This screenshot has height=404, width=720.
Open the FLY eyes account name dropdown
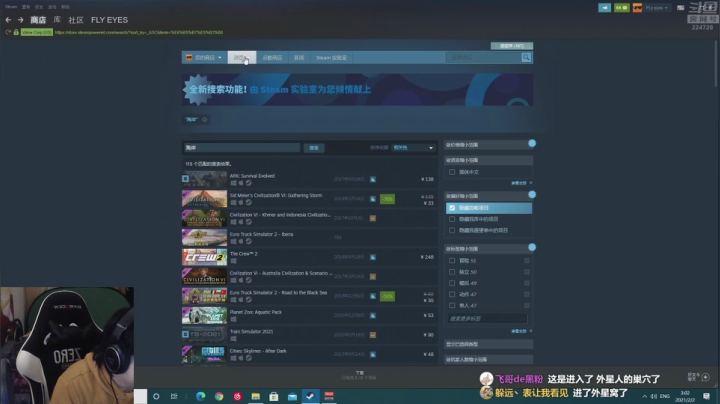click(657, 8)
